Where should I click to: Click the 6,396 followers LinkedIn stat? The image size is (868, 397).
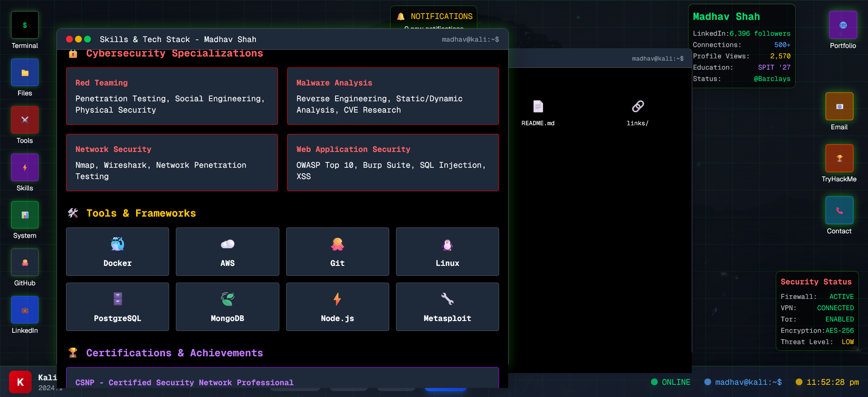(760, 33)
